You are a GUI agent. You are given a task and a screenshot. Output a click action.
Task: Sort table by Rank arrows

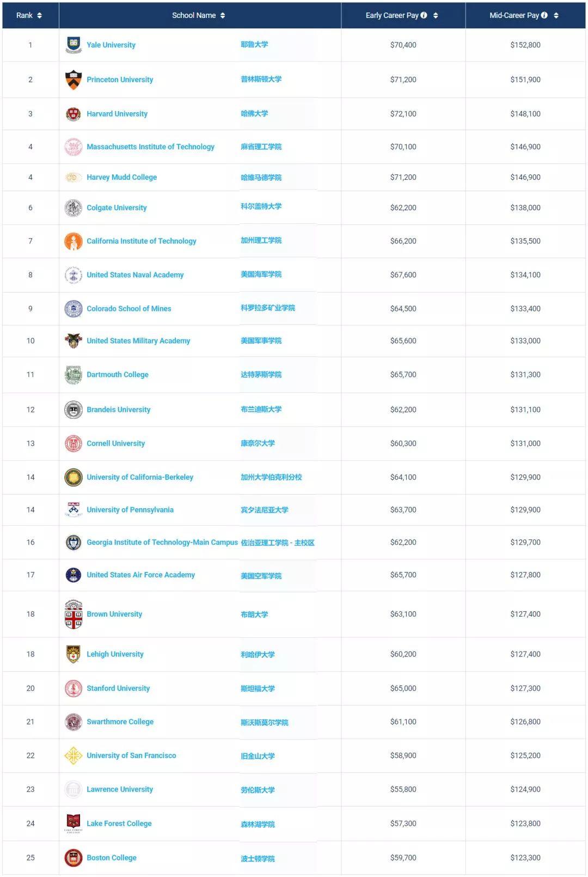tap(39, 15)
